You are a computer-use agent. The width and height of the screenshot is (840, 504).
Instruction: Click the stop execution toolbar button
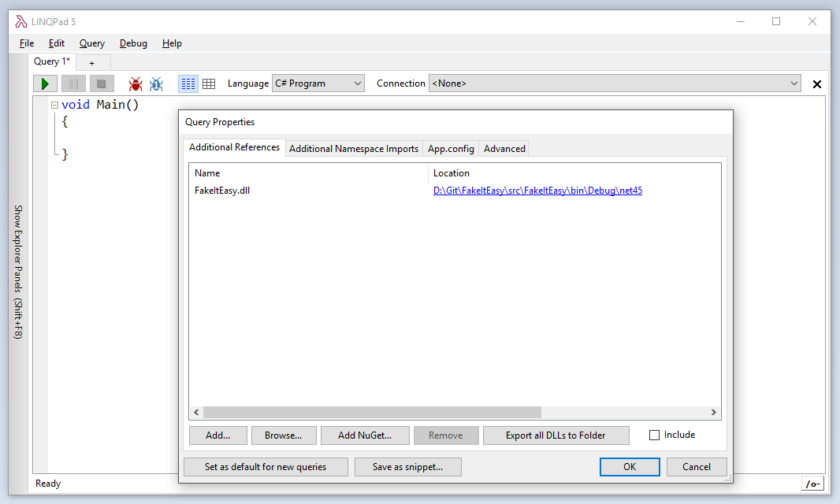click(x=101, y=83)
